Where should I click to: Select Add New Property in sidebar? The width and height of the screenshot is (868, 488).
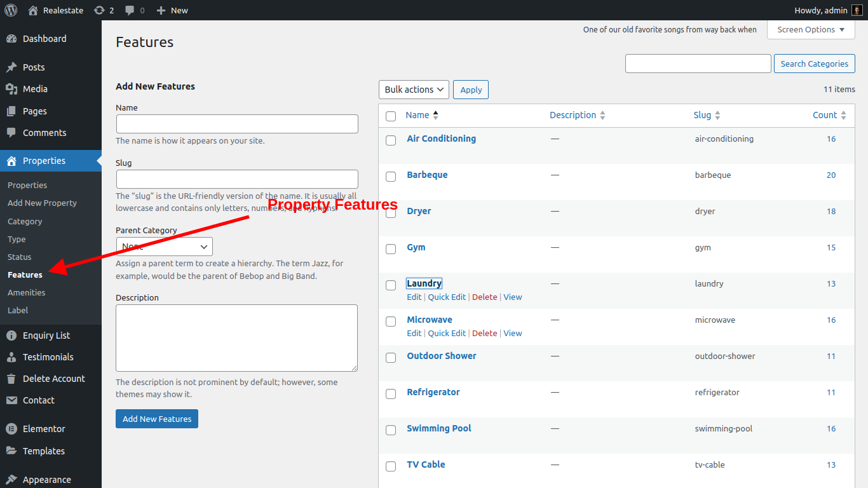42,203
